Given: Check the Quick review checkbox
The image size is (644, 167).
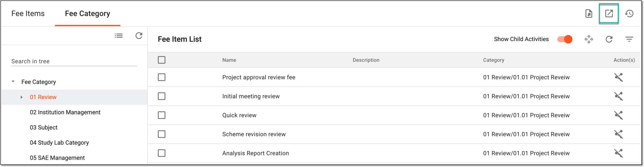Looking at the screenshot, I should pos(162,115).
